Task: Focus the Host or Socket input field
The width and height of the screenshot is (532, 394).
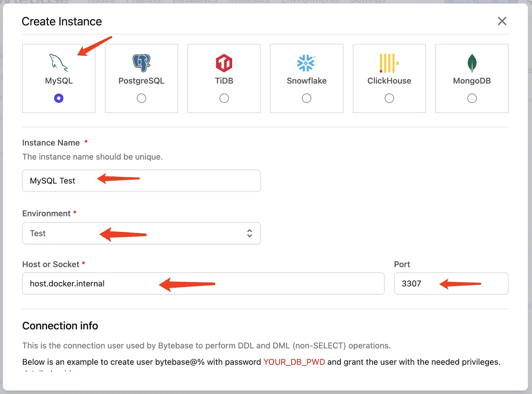Action: tap(203, 284)
